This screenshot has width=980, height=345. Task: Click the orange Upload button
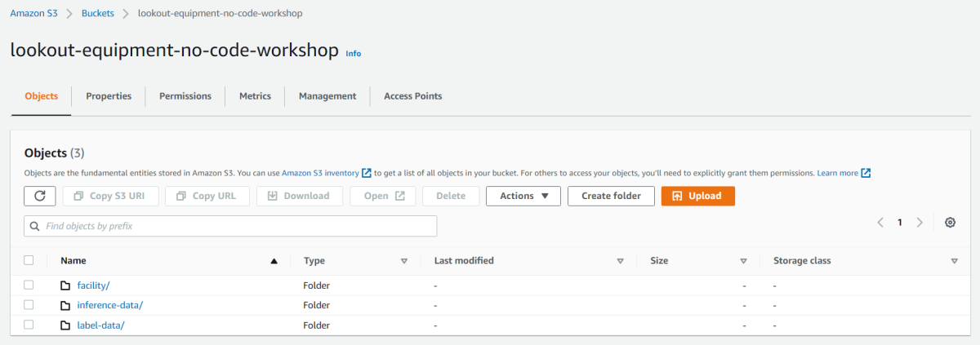698,196
